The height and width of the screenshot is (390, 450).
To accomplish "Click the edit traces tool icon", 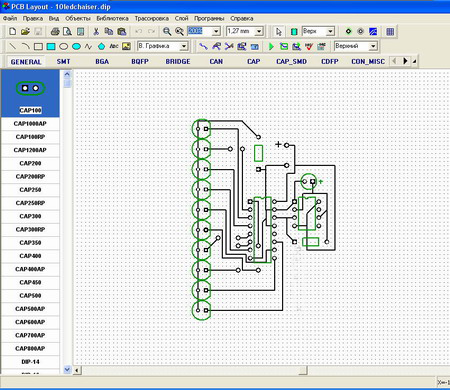I will point(216,46).
